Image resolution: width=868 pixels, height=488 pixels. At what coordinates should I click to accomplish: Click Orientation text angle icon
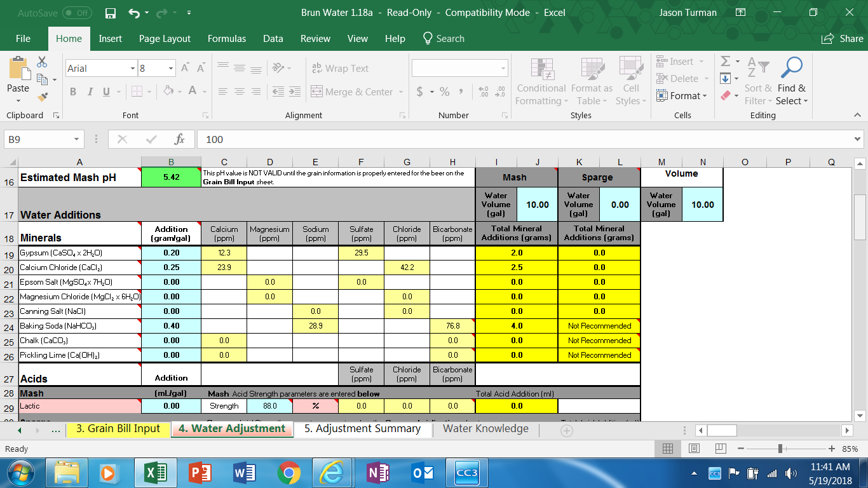click(278, 68)
